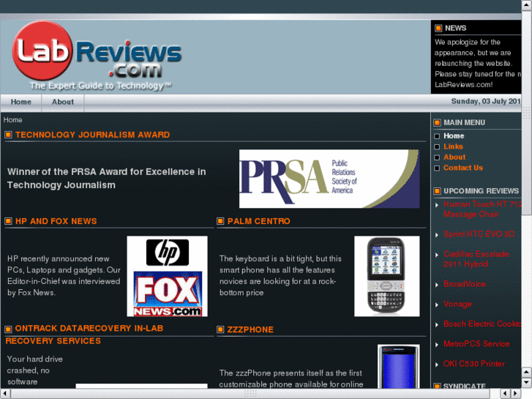
Task: Click the date text Sunday, 03 July
Action: [486, 101]
